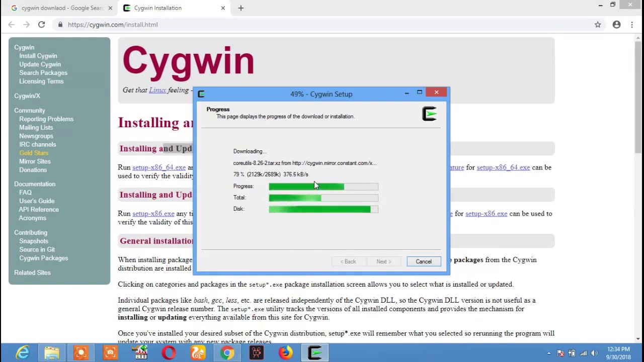Minimize the Cygwin Setup window
The width and height of the screenshot is (644, 362).
point(407,93)
